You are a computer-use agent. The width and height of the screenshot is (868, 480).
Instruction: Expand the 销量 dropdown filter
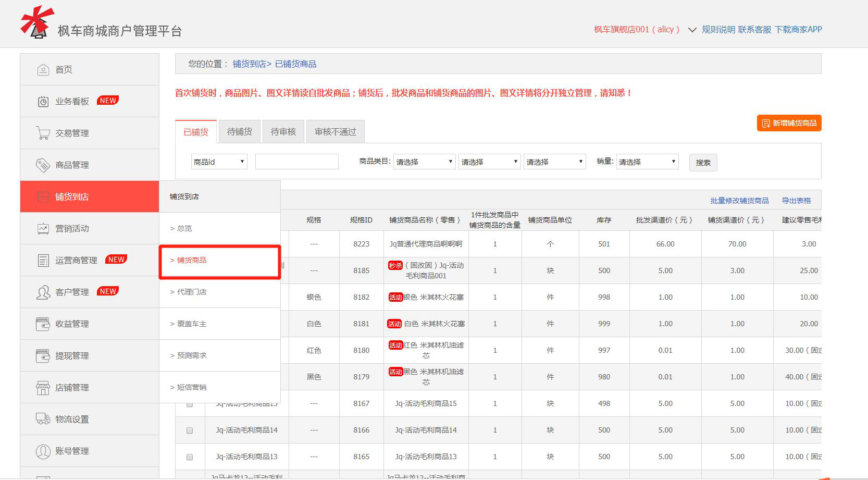click(x=647, y=162)
